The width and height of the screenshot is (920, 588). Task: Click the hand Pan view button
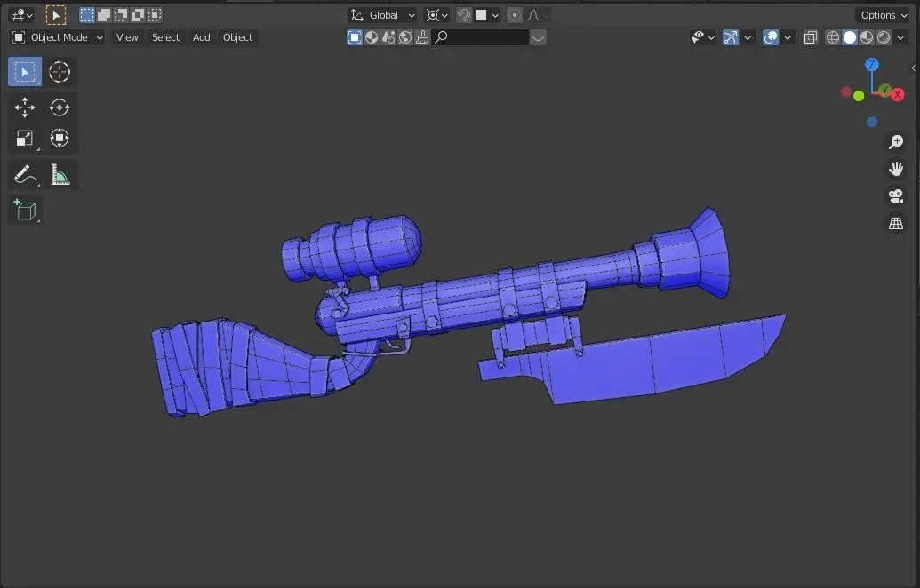point(895,169)
